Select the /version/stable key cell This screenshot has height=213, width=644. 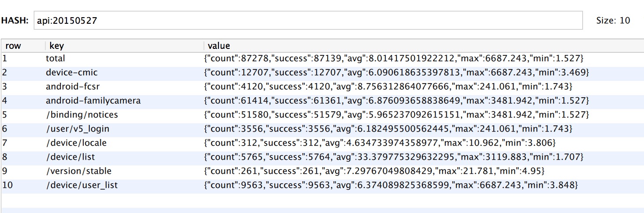(78, 171)
